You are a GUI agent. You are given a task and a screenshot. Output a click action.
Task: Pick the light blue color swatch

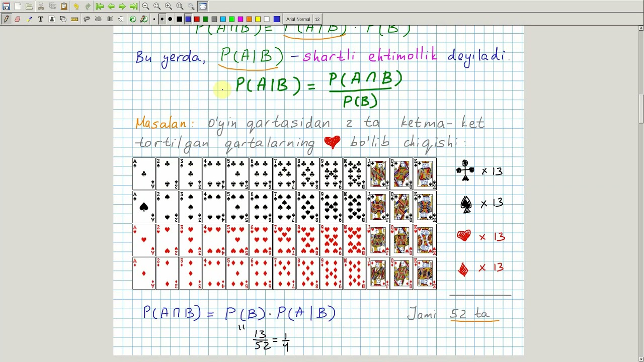(223, 19)
